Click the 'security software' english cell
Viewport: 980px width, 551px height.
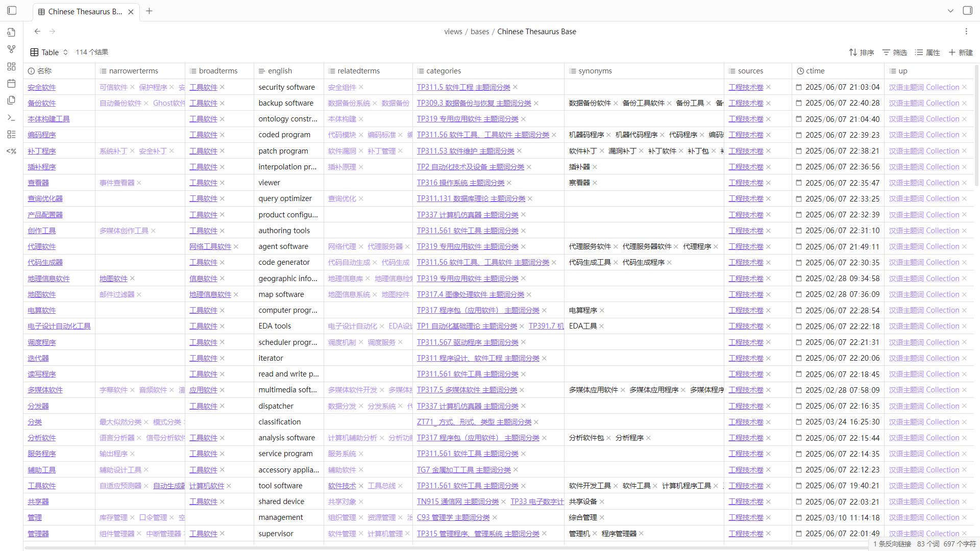coord(288,87)
